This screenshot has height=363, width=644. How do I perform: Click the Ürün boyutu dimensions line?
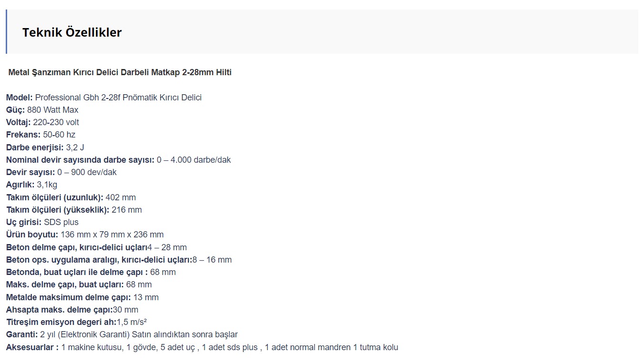click(x=85, y=235)
